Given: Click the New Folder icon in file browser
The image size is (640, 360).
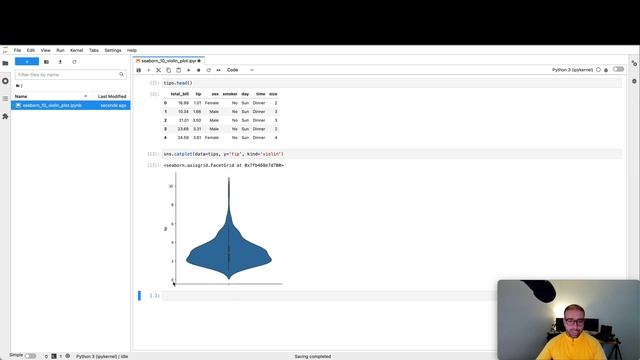Looking at the screenshot, I should (x=46, y=62).
